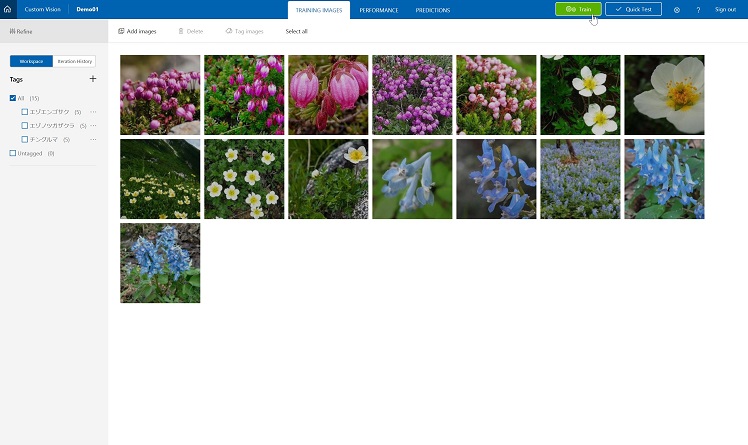Screen dimensions: 748x445
Task: Run a Quick Test
Action: (634, 9)
